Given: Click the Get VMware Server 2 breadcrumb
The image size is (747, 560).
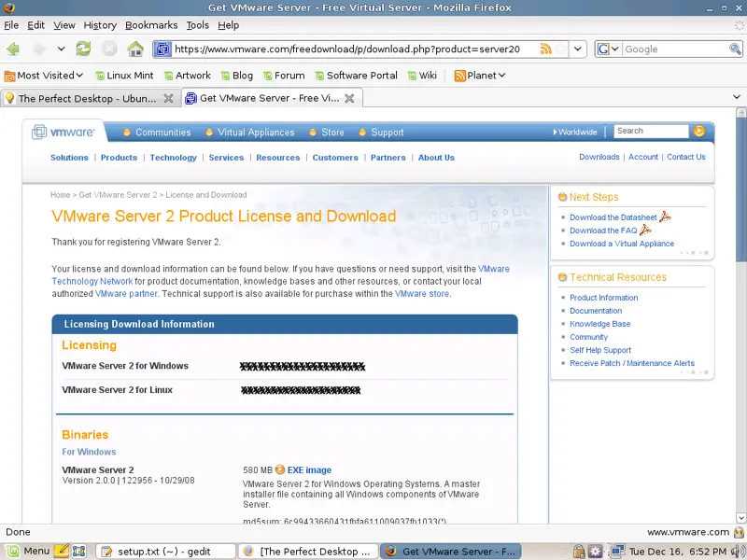Looking at the screenshot, I should [118, 195].
